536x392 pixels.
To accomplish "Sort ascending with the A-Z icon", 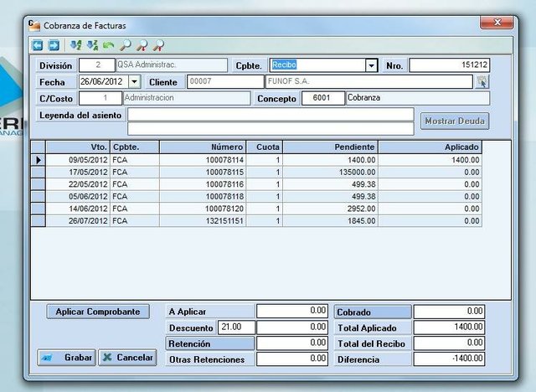I will 75,45.
